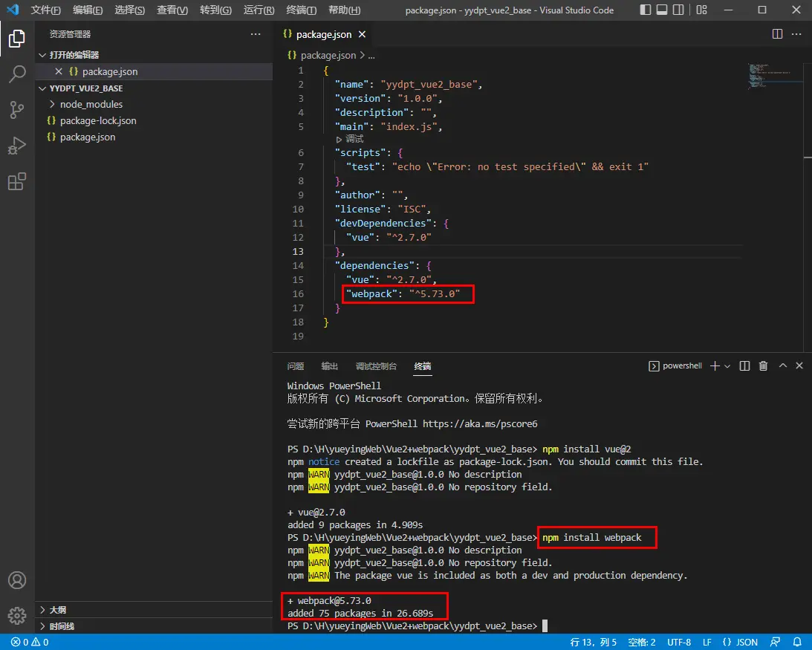The image size is (812, 650).
Task: Kill terminal with the trash icon
Action: coord(763,366)
